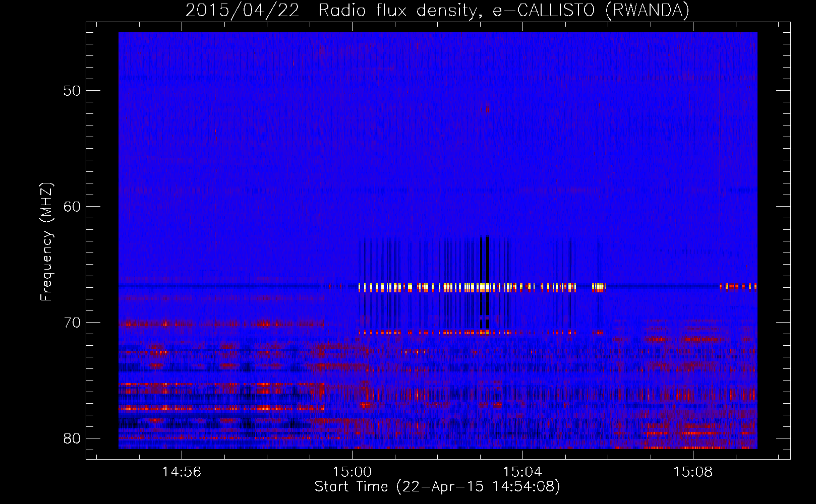Image resolution: width=816 pixels, height=504 pixels.
Task: Click the time tick label '15:08'
Action: (693, 472)
